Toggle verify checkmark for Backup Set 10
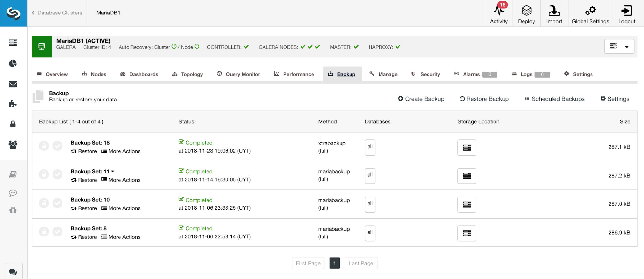This screenshot has height=279, width=644. (57, 203)
